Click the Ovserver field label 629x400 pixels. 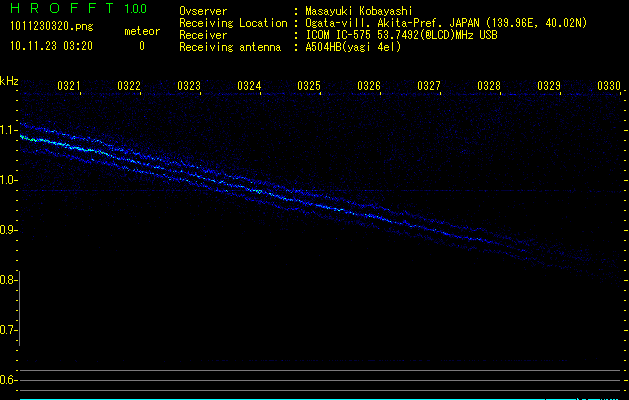(203, 11)
